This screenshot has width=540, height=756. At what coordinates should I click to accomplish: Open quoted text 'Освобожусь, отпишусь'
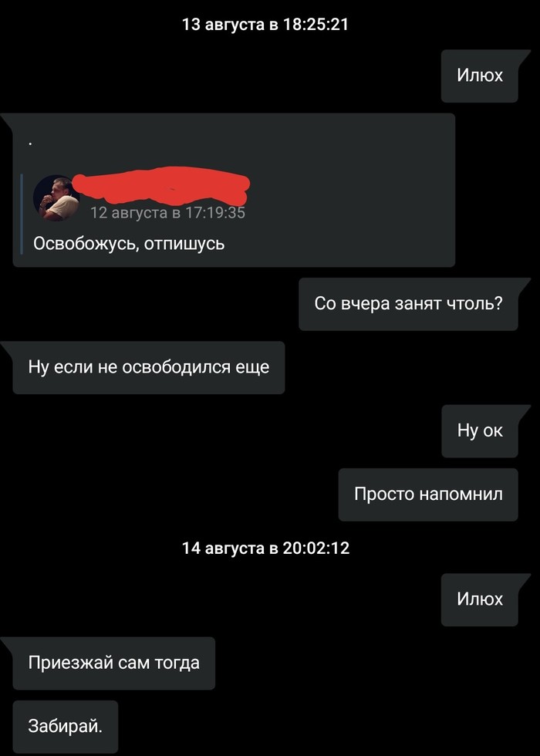pyautogui.click(x=129, y=244)
